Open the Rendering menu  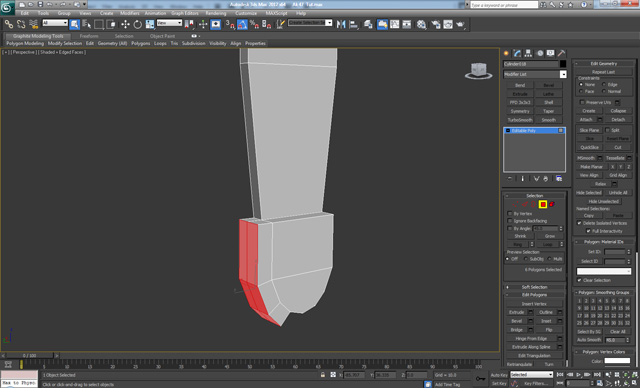tap(216, 13)
